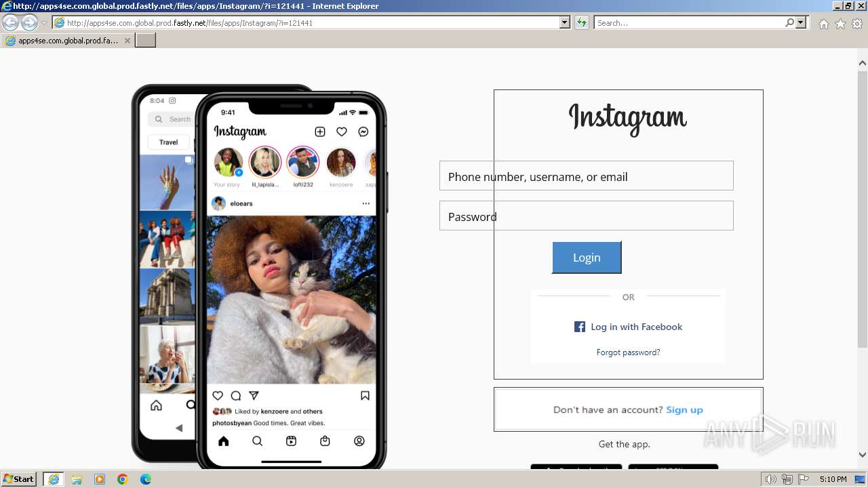The width and height of the screenshot is (868, 488).
Task: Click the eloears username on the post
Action: point(241,203)
